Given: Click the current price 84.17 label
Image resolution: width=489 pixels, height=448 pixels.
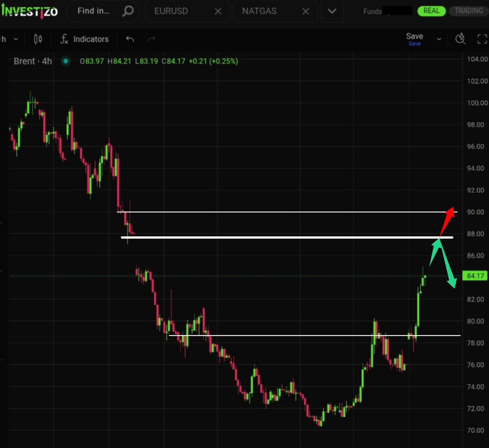Looking at the screenshot, I should pyautogui.click(x=475, y=276).
